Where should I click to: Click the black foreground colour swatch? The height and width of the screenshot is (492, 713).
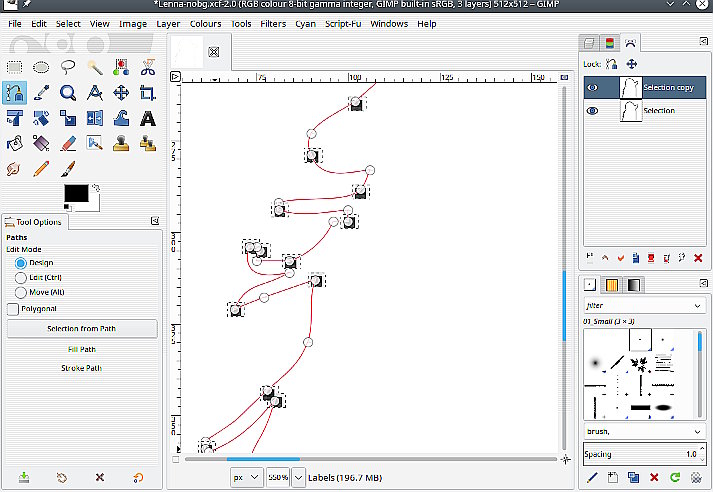[76, 193]
